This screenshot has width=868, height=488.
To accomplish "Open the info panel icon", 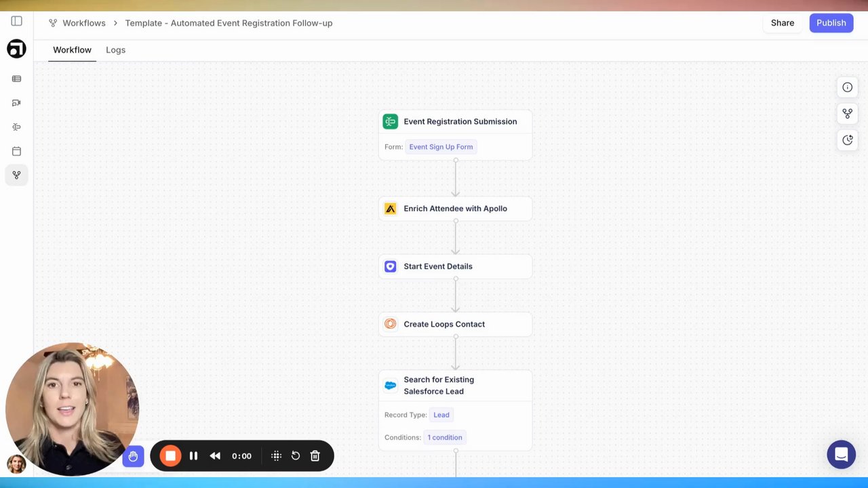I will pos(847,87).
